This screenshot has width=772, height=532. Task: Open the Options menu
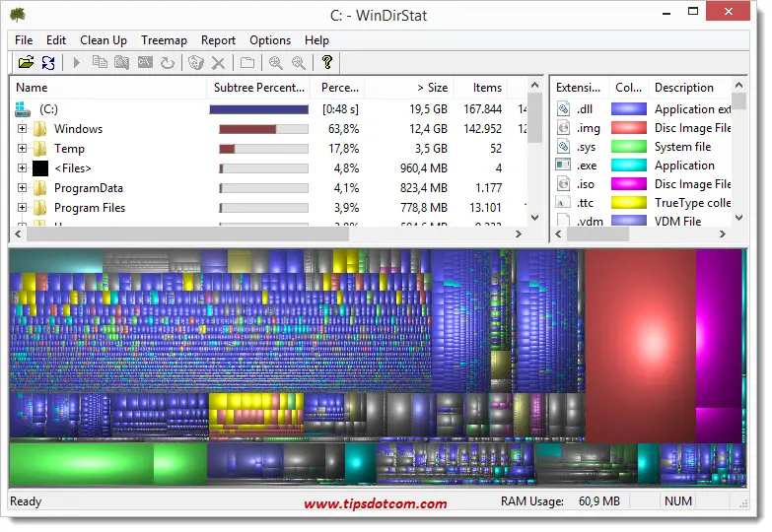(270, 40)
